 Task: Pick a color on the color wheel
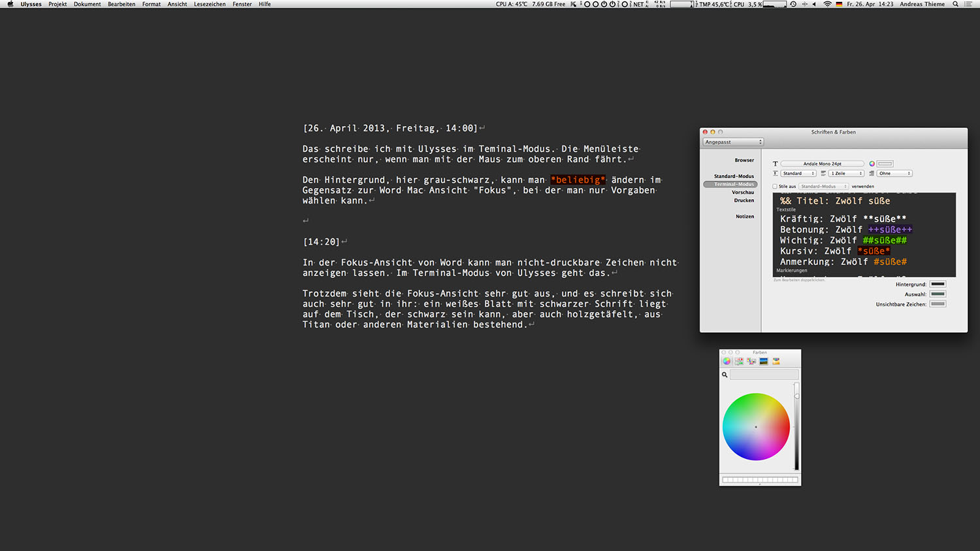[756, 427]
